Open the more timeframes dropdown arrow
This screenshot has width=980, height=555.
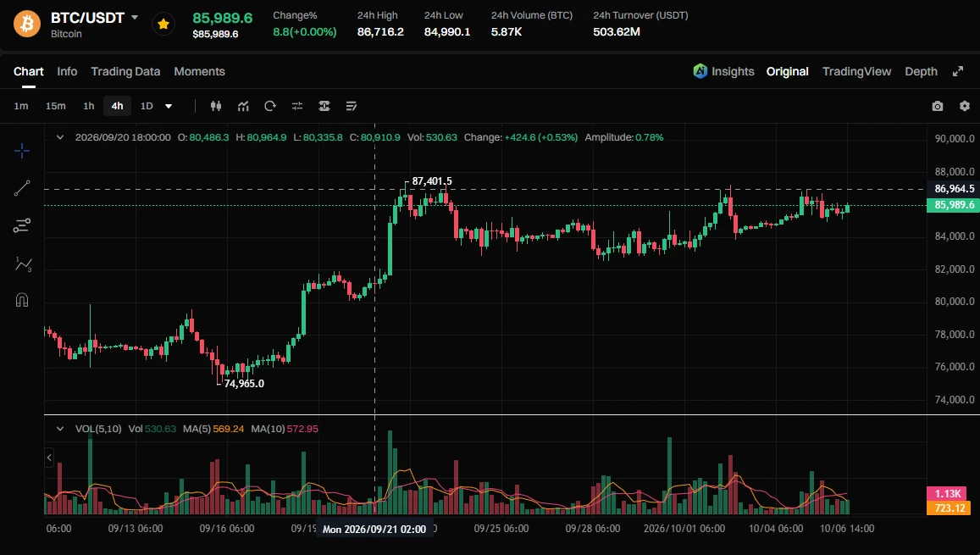pyautogui.click(x=168, y=106)
